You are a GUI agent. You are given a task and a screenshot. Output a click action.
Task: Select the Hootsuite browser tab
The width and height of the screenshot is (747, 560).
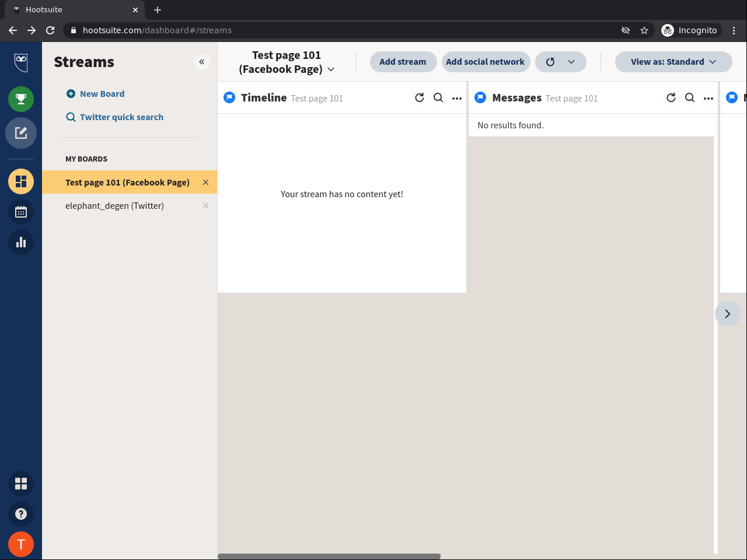[75, 10]
